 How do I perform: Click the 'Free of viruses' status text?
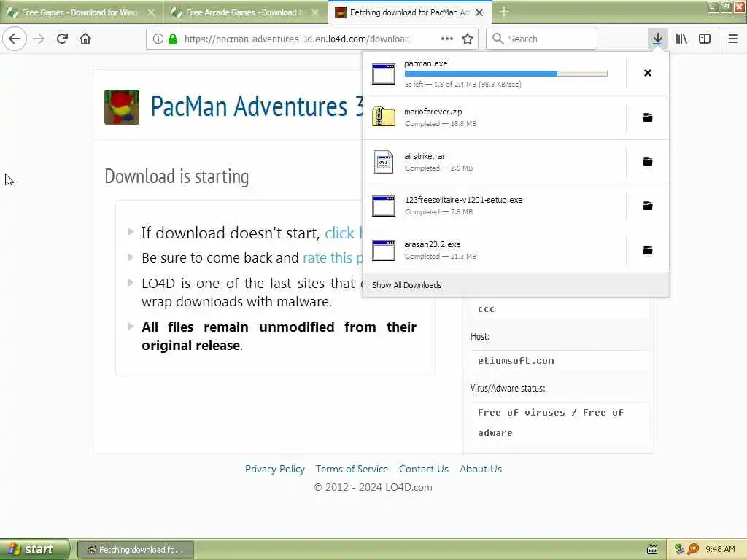(x=550, y=422)
